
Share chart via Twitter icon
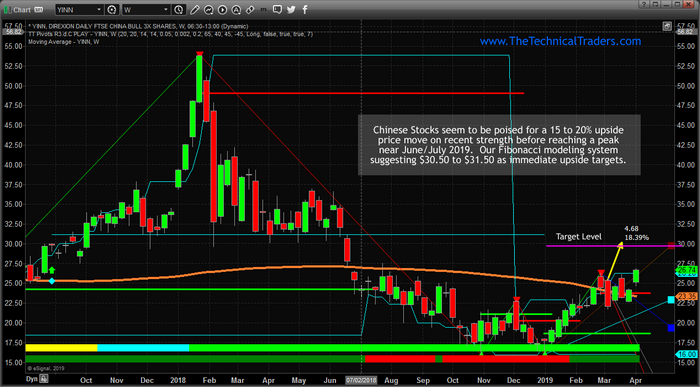(291, 9)
